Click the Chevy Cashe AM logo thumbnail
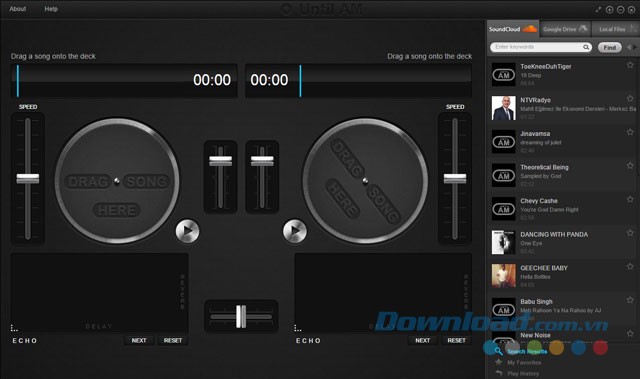The width and height of the screenshot is (640, 379). tap(504, 208)
